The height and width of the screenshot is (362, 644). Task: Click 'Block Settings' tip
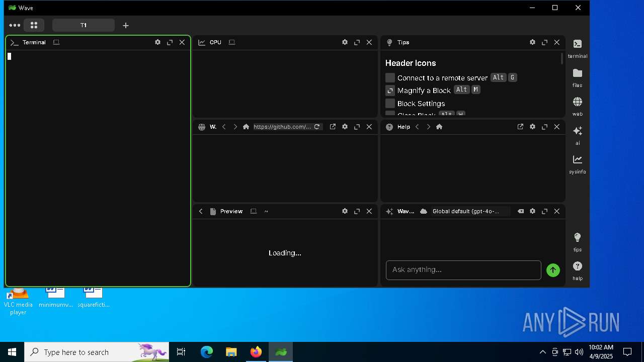click(x=421, y=104)
